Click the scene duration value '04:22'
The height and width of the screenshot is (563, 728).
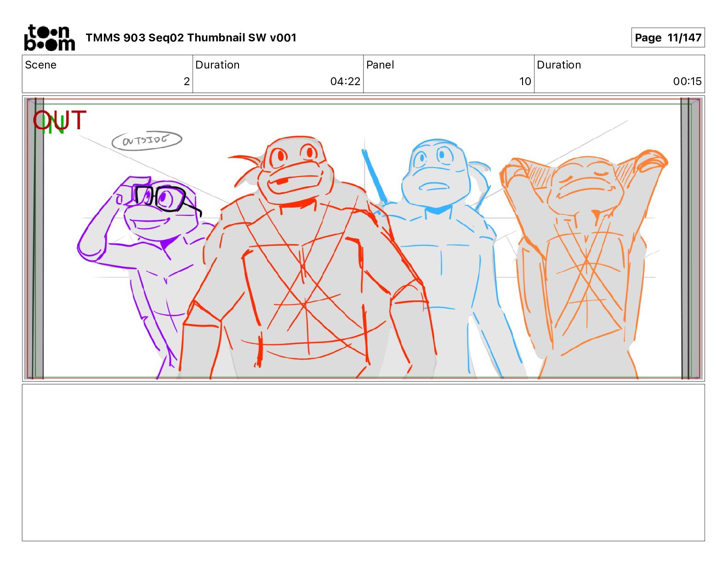[x=345, y=81]
